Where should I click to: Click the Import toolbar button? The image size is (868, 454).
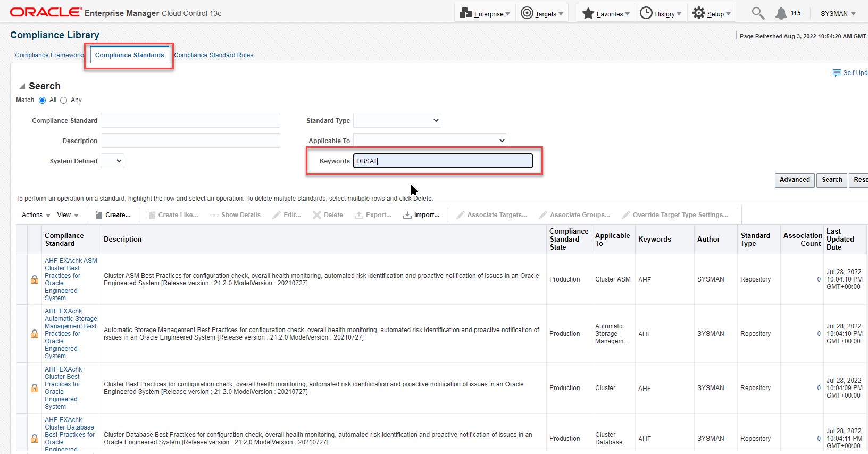tap(421, 215)
